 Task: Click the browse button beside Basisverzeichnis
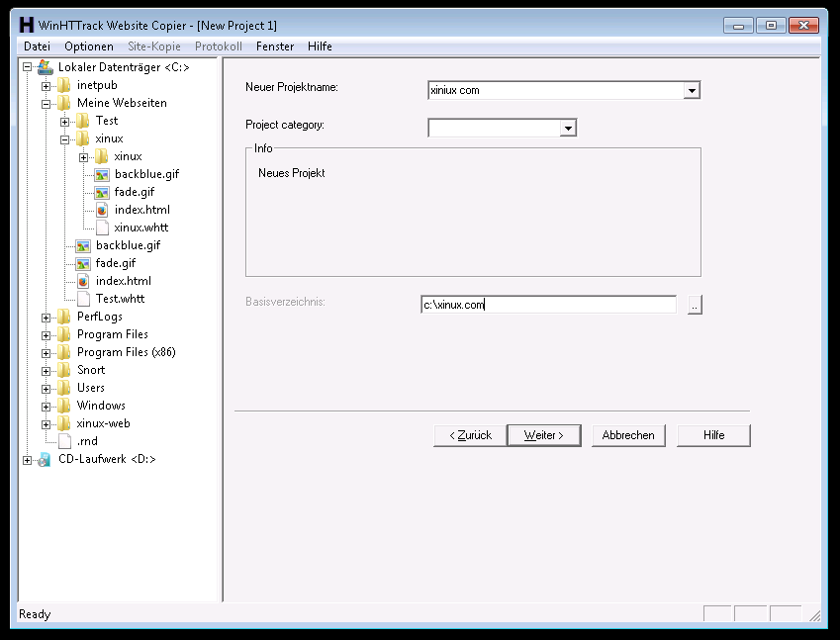[695, 306]
